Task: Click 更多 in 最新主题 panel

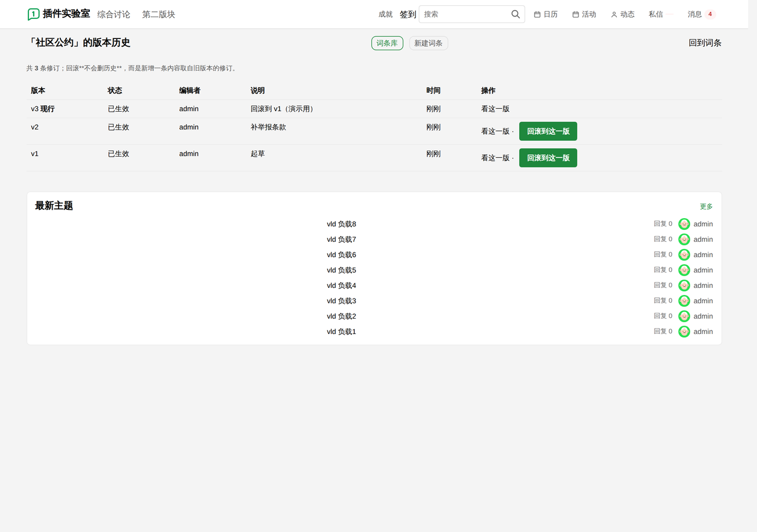Action: coord(706,206)
